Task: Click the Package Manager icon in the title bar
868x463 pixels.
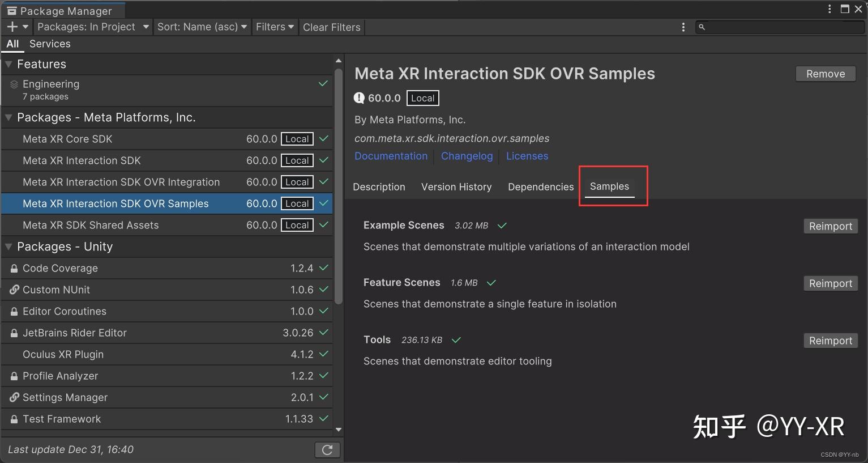Action: (12, 10)
